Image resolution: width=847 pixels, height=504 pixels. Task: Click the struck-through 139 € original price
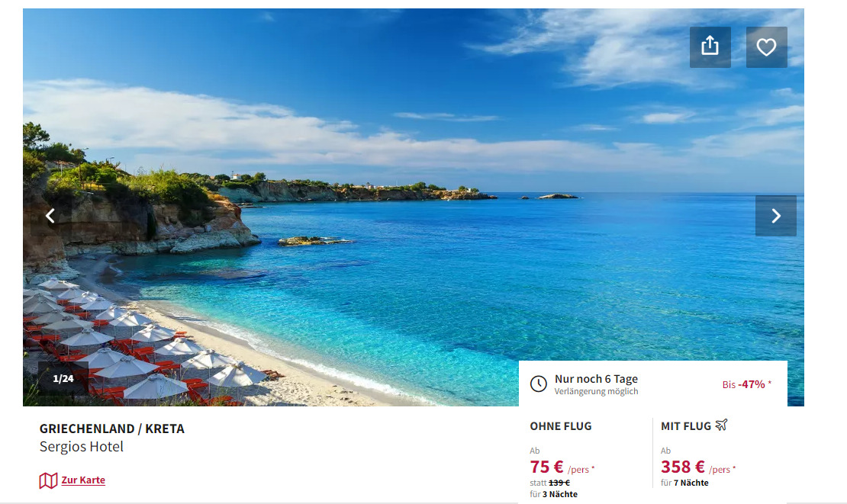click(559, 483)
